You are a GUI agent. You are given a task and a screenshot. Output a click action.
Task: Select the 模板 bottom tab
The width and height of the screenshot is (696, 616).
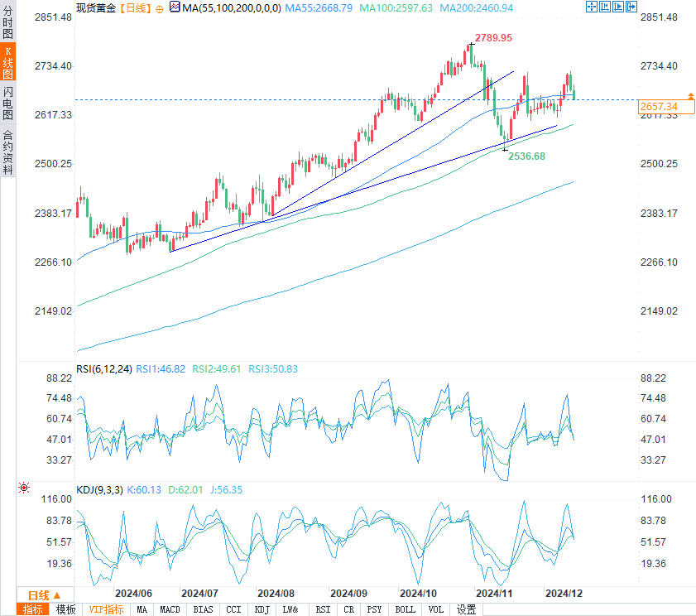tap(65, 609)
